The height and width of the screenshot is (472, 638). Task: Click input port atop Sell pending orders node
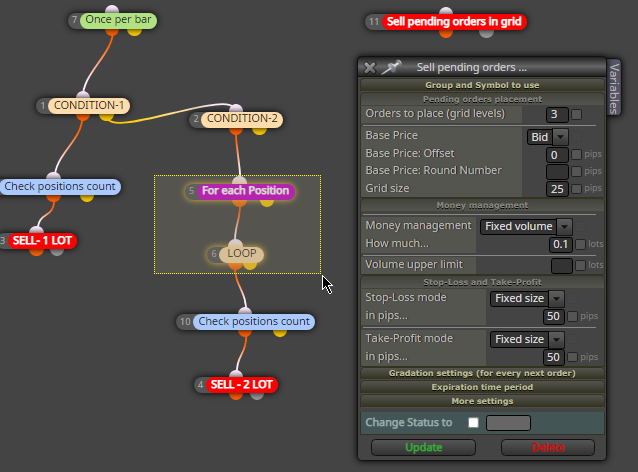(x=446, y=11)
